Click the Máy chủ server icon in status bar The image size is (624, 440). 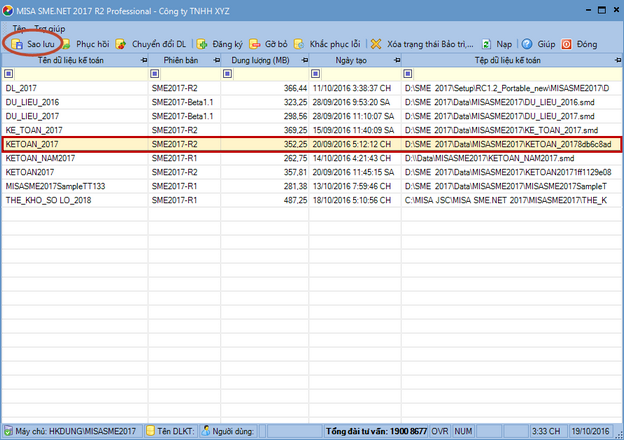(x=8, y=431)
